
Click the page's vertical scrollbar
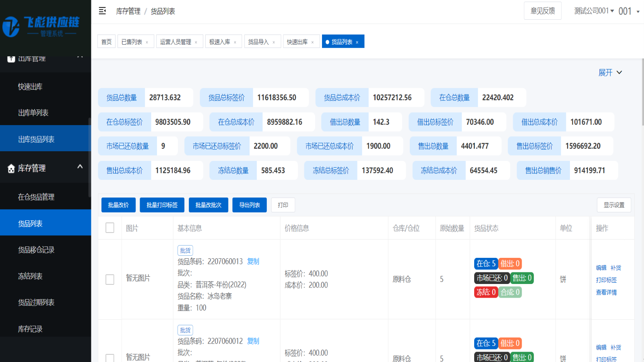point(642,93)
